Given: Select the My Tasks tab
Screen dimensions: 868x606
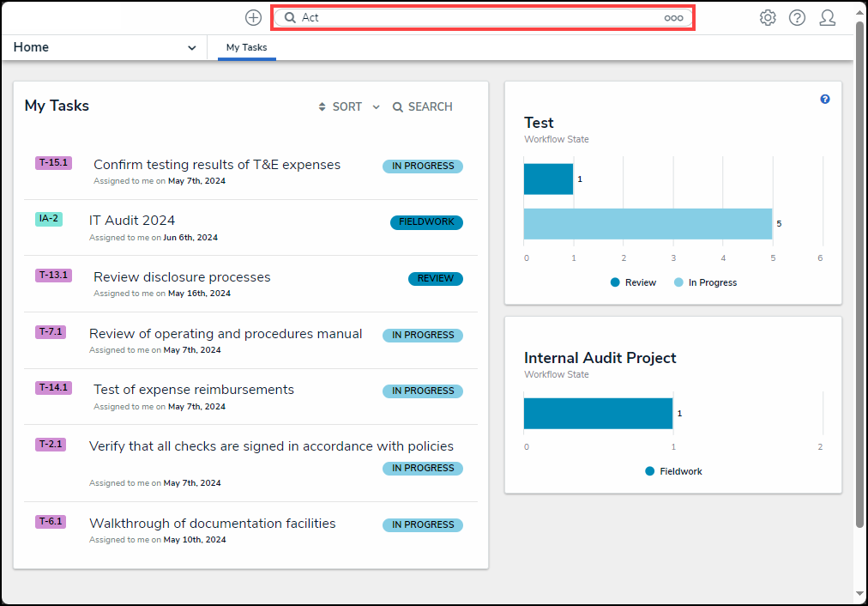Looking at the screenshot, I should pyautogui.click(x=246, y=48).
